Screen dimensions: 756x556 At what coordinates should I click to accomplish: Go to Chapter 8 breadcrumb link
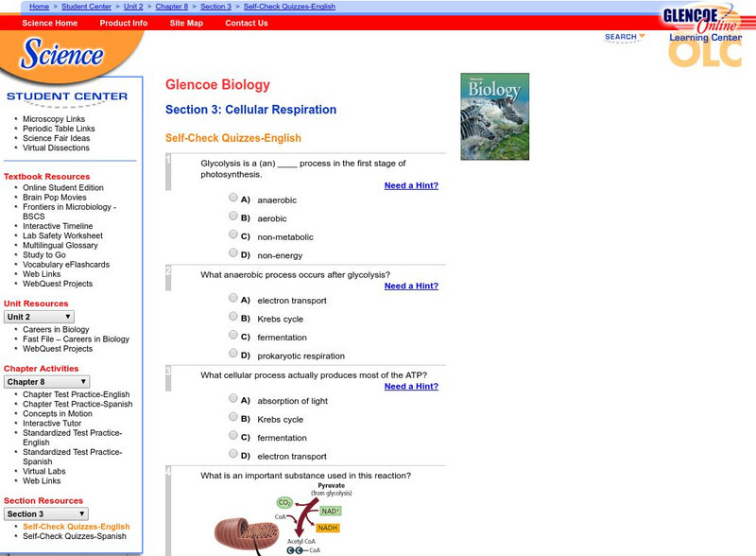(x=172, y=7)
